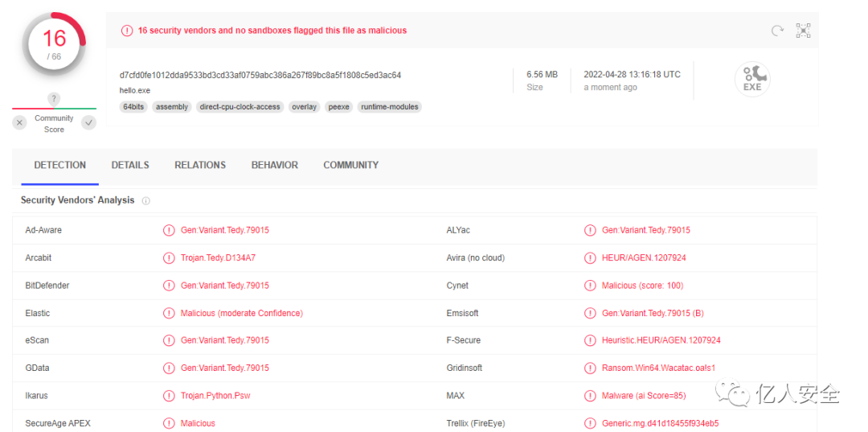This screenshot has height=432, width=868.
Task: Click the warning icon in malicious banner
Action: [127, 31]
